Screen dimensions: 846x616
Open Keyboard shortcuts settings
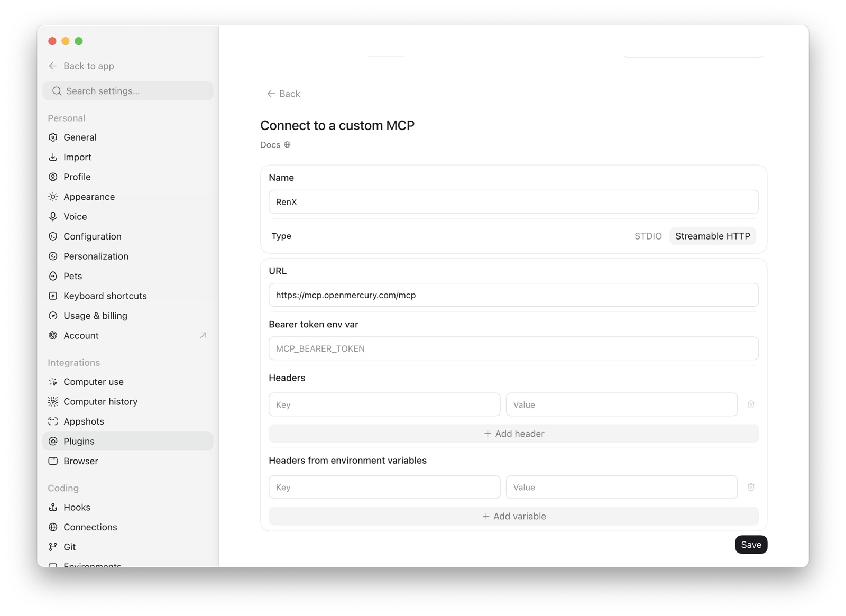click(x=128, y=296)
